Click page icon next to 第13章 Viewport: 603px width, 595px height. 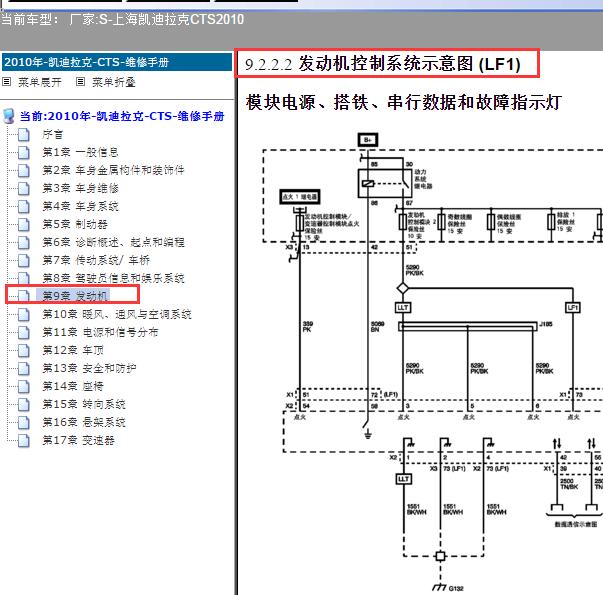click(x=24, y=369)
